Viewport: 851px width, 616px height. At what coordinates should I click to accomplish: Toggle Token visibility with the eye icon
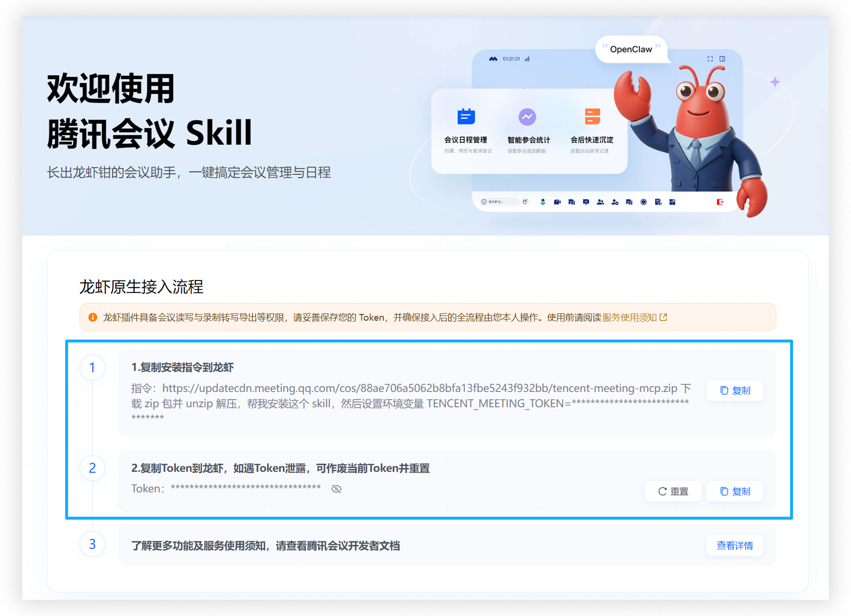(336, 488)
